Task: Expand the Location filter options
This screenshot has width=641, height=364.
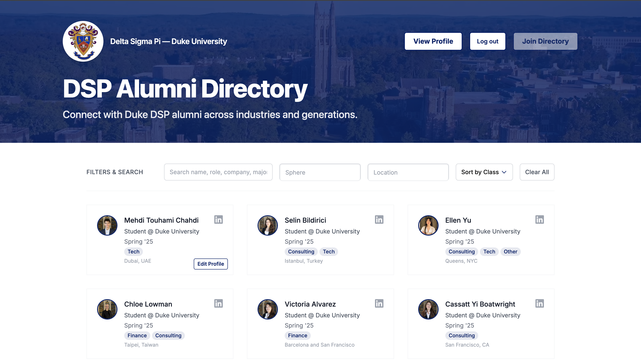Action: (408, 172)
